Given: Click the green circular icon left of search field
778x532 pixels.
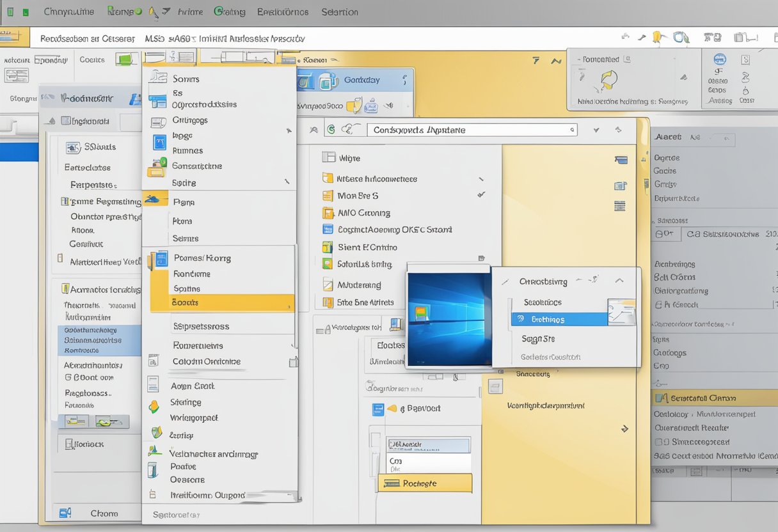Looking at the screenshot, I should pos(331,130).
